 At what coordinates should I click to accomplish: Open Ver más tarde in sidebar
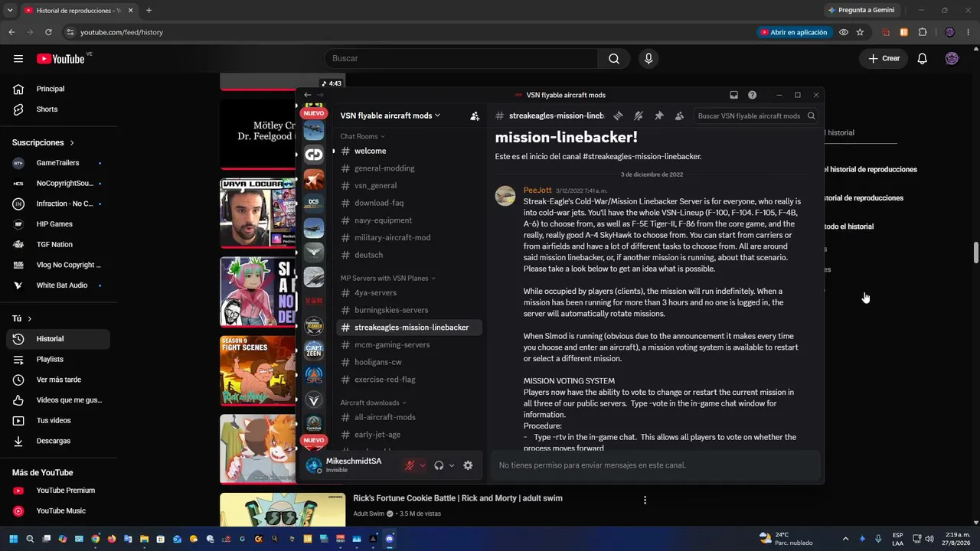[x=58, y=380]
